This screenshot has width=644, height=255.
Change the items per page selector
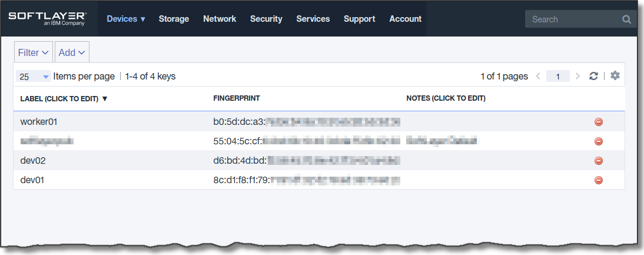34,77
